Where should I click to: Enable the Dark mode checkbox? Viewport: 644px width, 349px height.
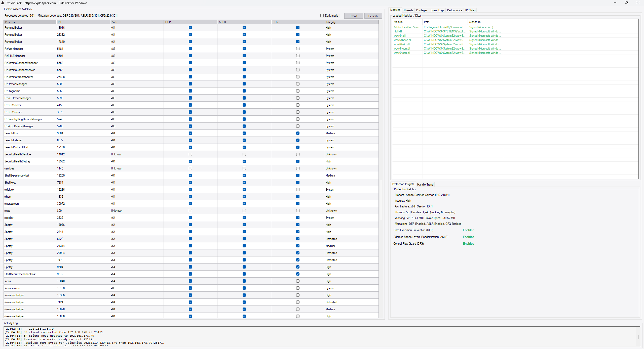322,16
